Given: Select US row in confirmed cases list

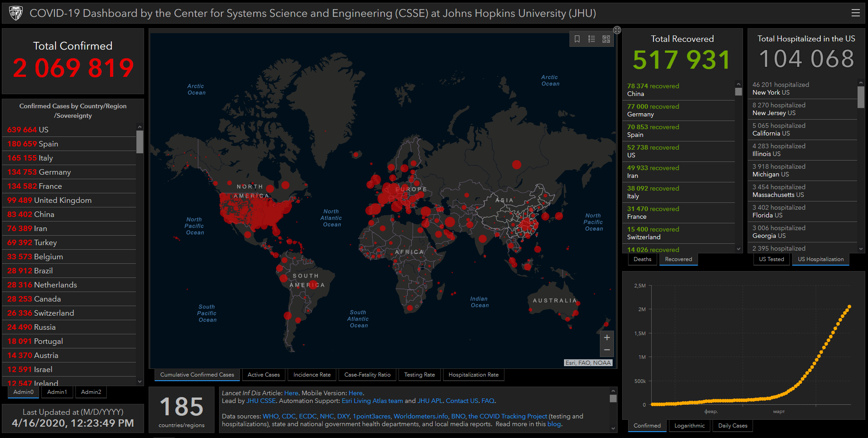Looking at the screenshot, I should 69,130.
